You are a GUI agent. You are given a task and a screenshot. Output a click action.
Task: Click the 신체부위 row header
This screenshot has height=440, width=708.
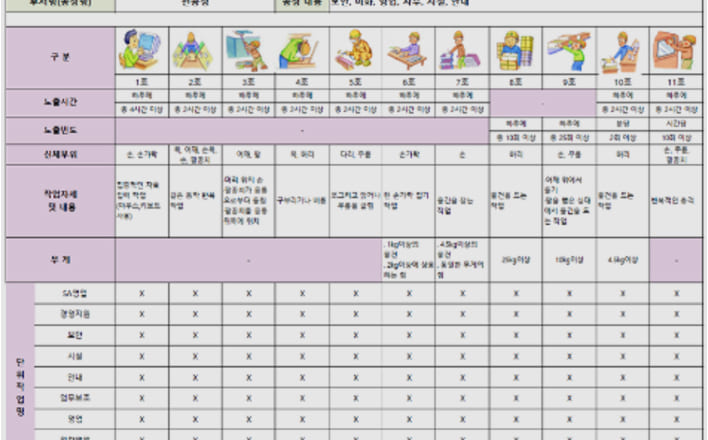click(60, 155)
